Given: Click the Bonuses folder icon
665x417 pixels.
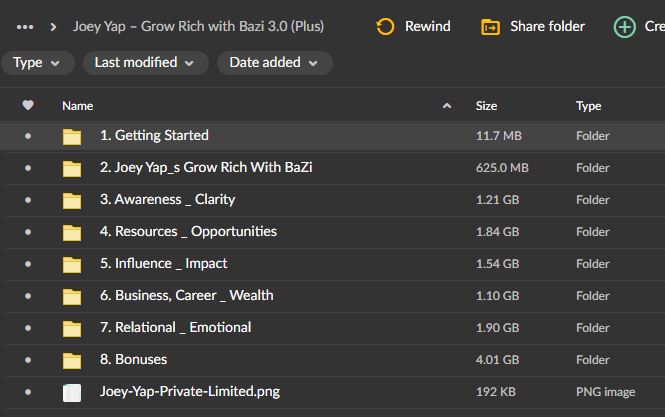Looking at the screenshot, I should [x=71, y=361].
